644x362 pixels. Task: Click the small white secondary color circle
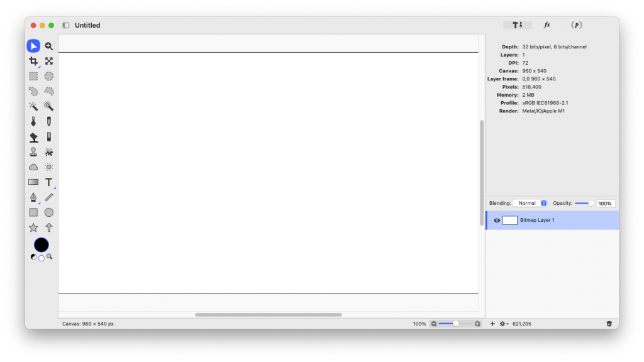[42, 258]
